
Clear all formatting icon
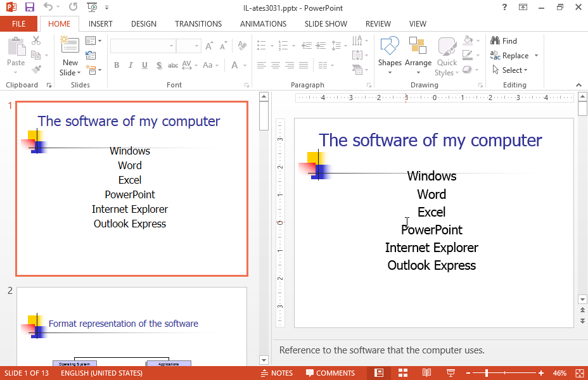(x=242, y=46)
